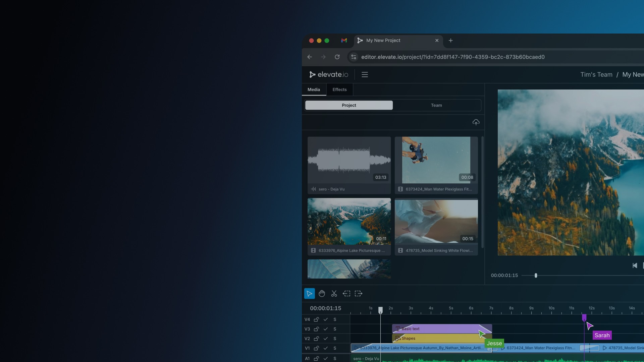Viewport: 644px width, 362px height.
Task: Select the Alpine Lake video thumbnail
Action: (349, 221)
